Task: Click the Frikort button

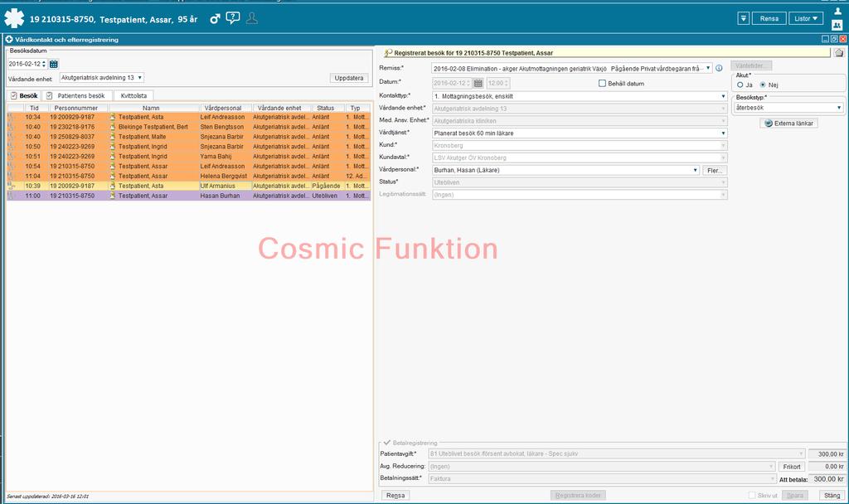Action: pos(792,467)
